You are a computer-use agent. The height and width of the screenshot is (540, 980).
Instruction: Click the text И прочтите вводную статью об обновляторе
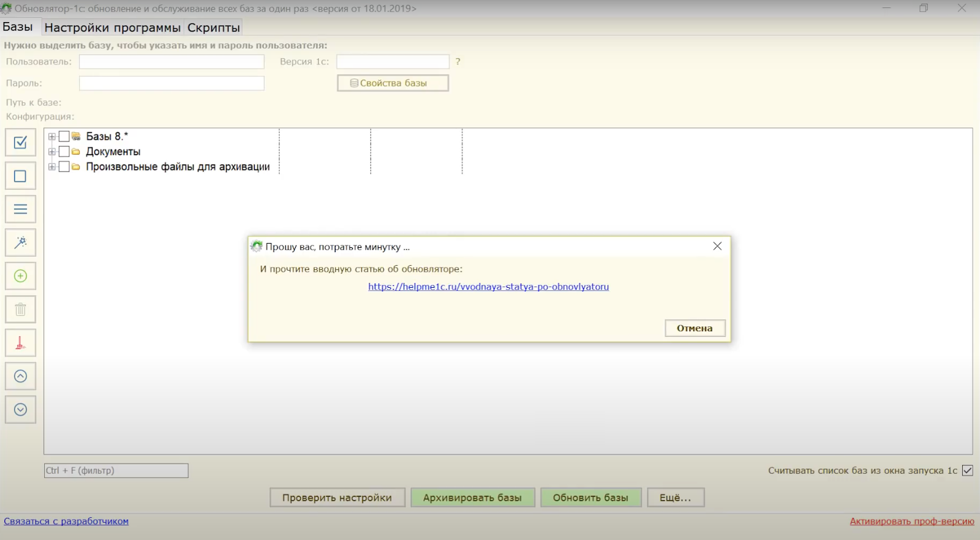click(x=361, y=269)
